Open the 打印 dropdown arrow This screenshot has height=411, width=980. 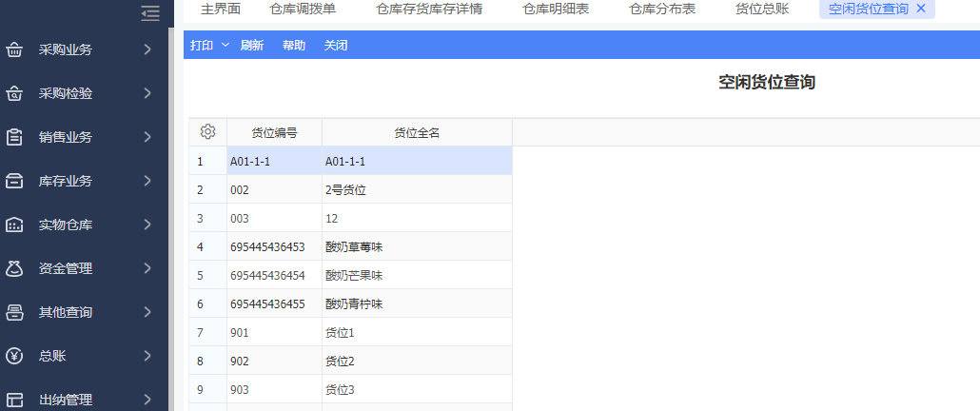tap(225, 45)
